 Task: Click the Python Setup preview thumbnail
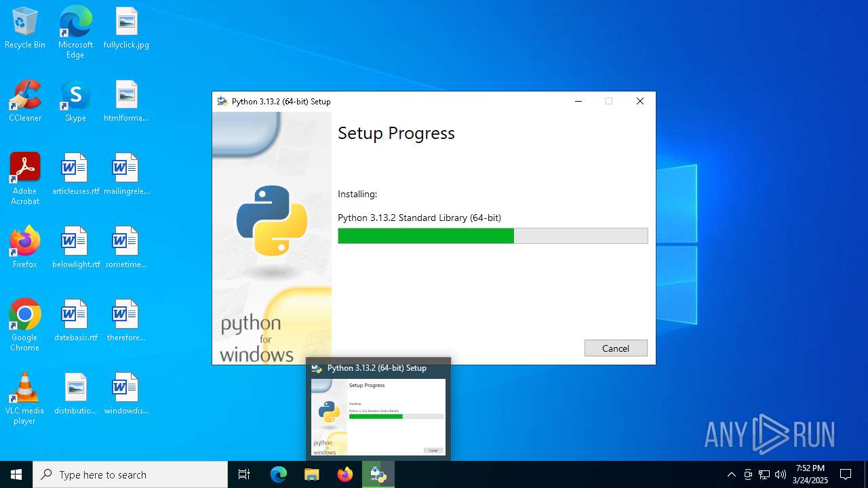click(x=378, y=417)
